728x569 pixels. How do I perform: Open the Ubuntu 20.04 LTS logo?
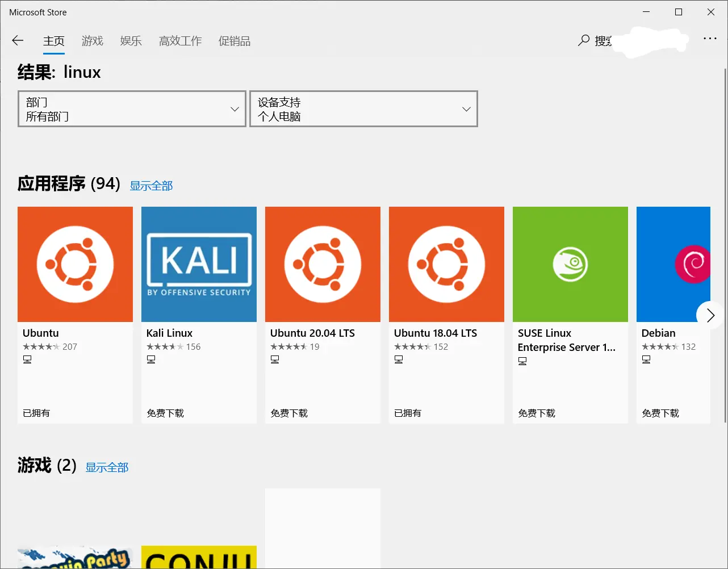323,264
